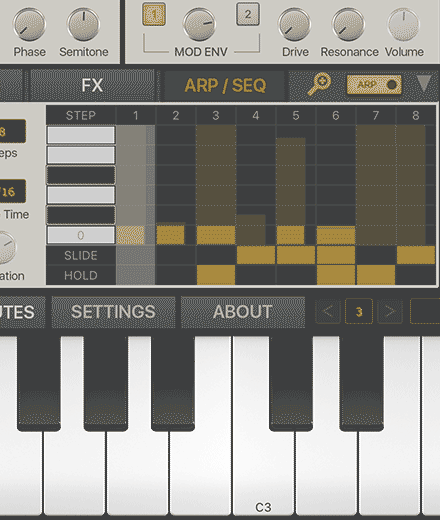Screen dimensions: 440x520
Task: Click the HOLD row label
Action: coord(81,275)
